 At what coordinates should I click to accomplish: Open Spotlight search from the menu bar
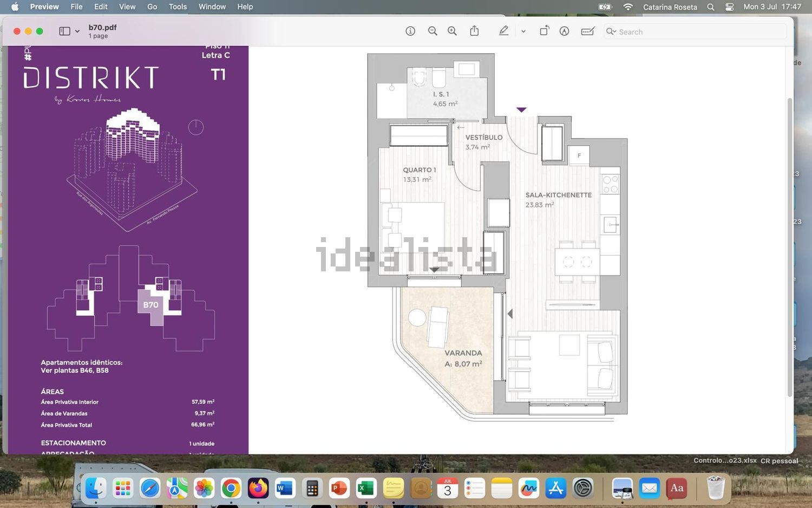pos(711,7)
